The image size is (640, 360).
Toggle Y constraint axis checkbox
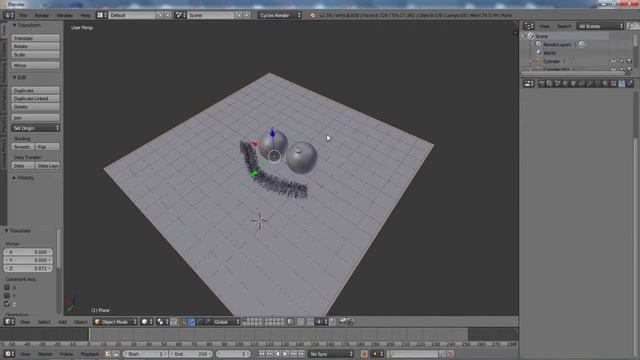point(7,296)
